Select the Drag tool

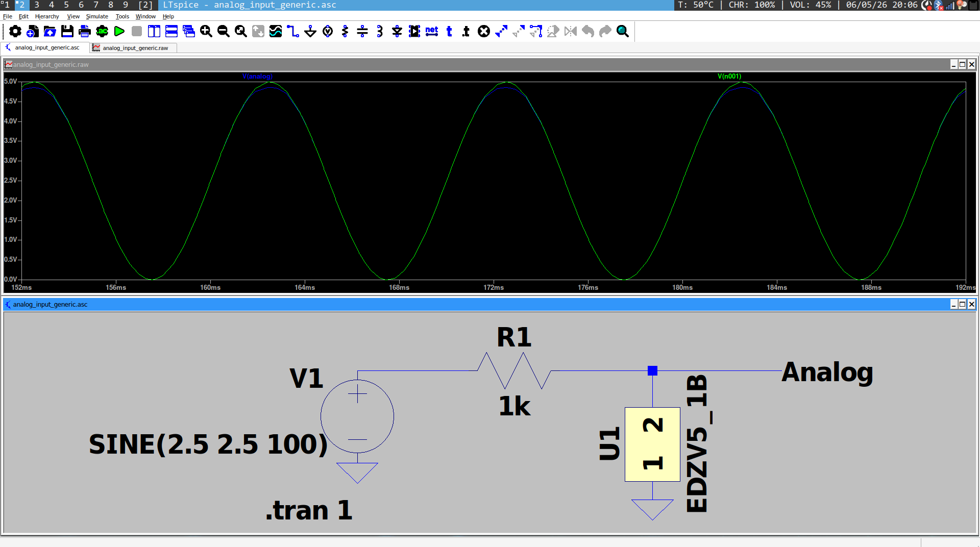point(536,31)
